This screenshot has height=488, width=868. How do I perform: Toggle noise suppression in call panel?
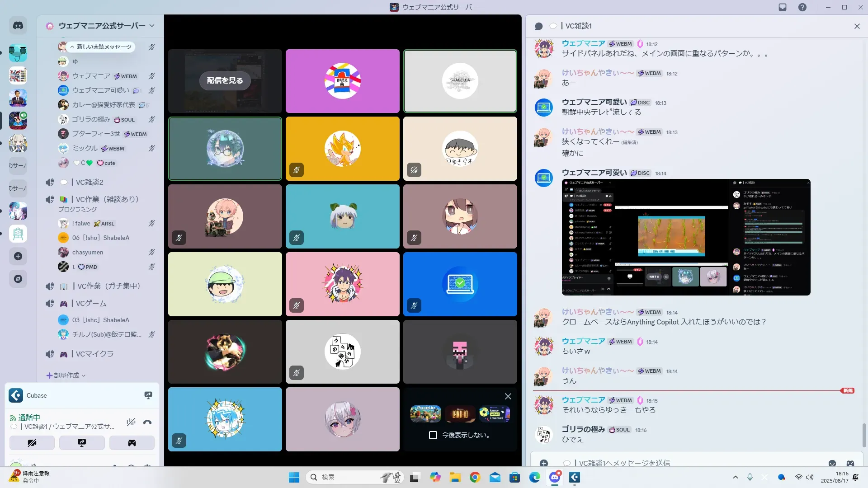coord(131,422)
